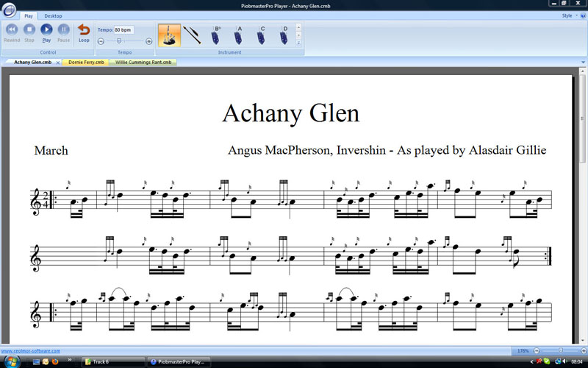This screenshot has width=588, height=368.
Task: Select the bagpipes instrument icon
Action: click(169, 35)
